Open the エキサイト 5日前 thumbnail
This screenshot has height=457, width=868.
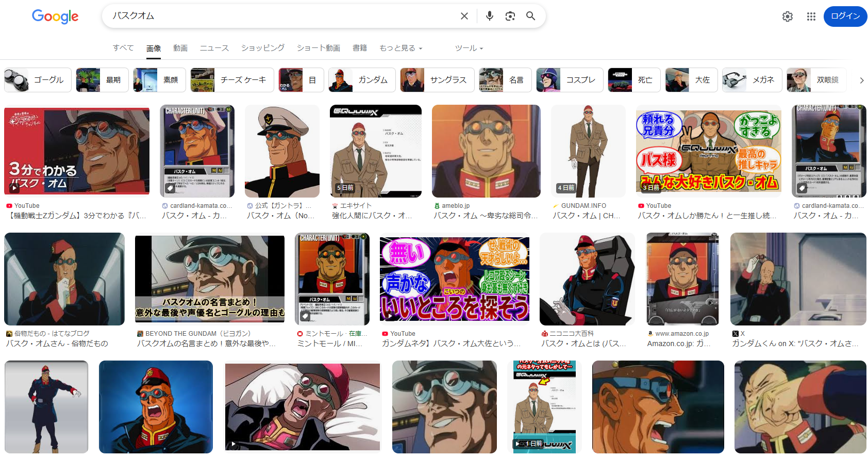click(376, 151)
